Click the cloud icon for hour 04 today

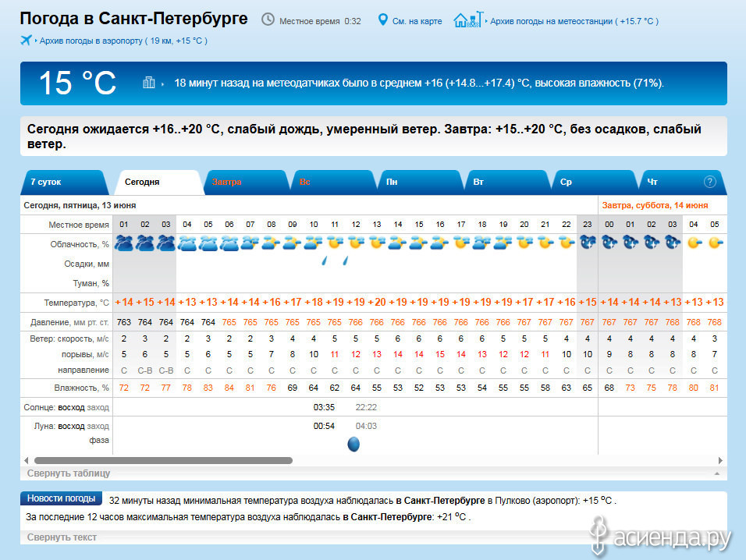click(x=187, y=243)
